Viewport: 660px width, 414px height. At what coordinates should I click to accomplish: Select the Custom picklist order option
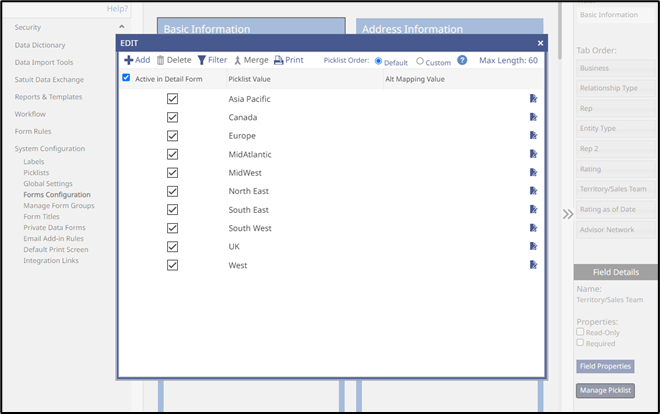point(420,61)
